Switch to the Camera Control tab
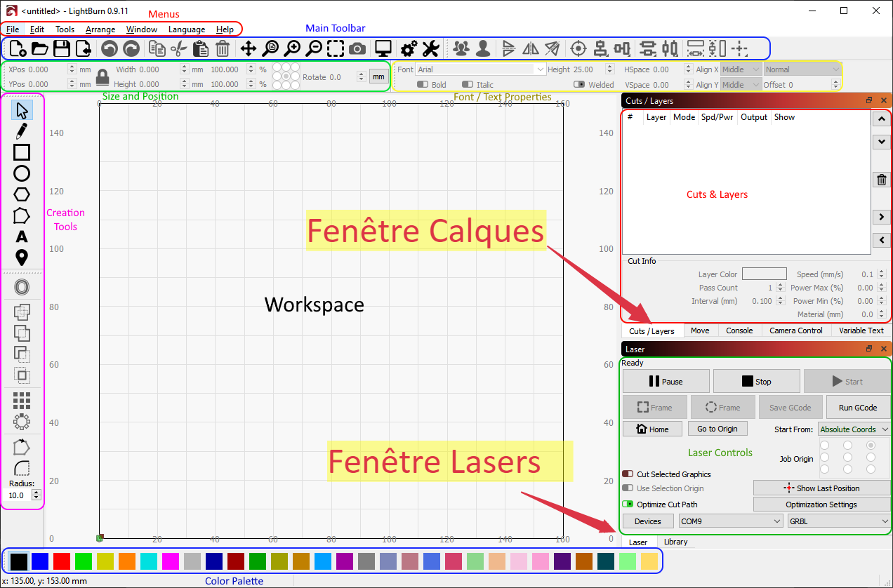 tap(795, 330)
